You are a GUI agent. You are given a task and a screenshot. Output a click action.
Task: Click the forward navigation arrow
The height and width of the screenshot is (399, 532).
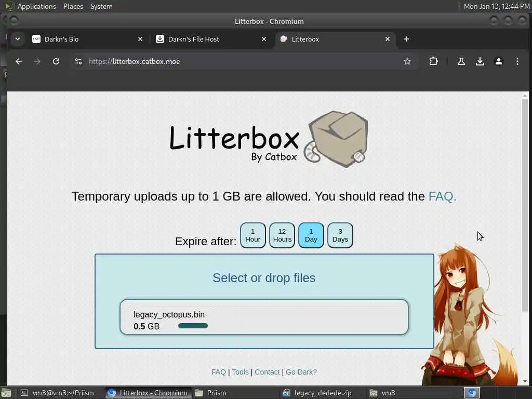(37, 61)
